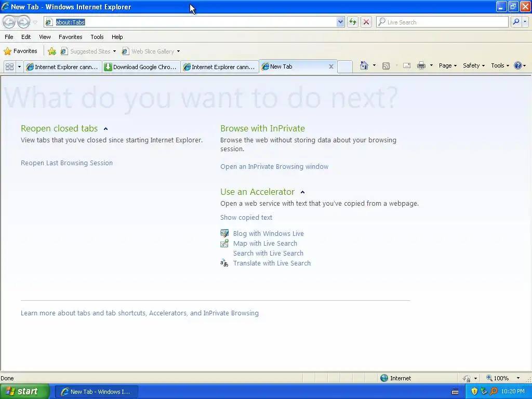Expand the Home button dropdown arrow
This screenshot has height=399, width=532.
pos(374,65)
